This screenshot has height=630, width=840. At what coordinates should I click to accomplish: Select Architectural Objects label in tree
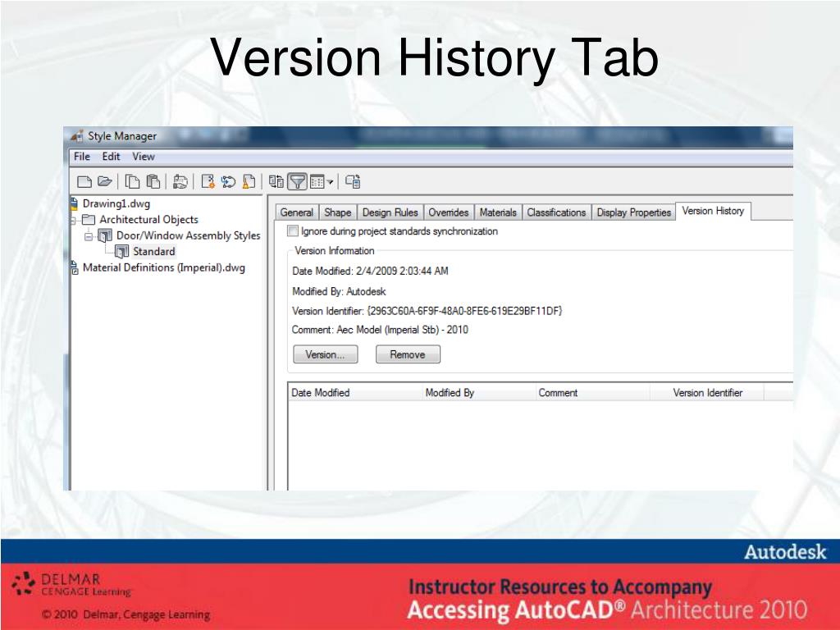[x=149, y=220]
